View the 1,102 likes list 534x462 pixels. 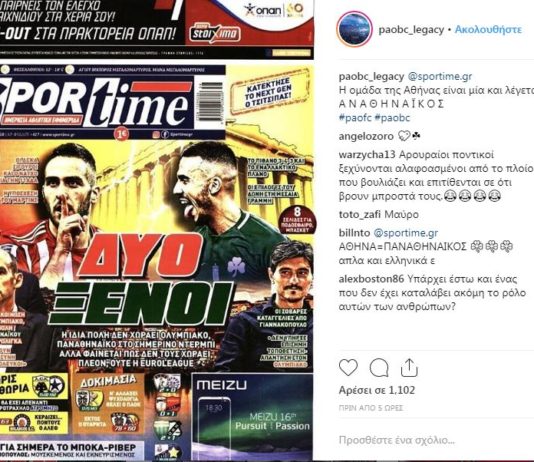coord(377,390)
